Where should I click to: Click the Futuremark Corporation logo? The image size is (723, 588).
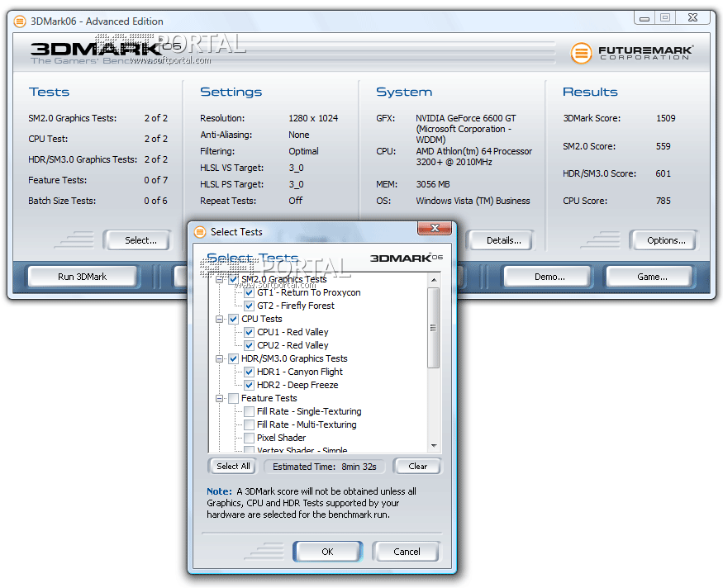(631, 53)
